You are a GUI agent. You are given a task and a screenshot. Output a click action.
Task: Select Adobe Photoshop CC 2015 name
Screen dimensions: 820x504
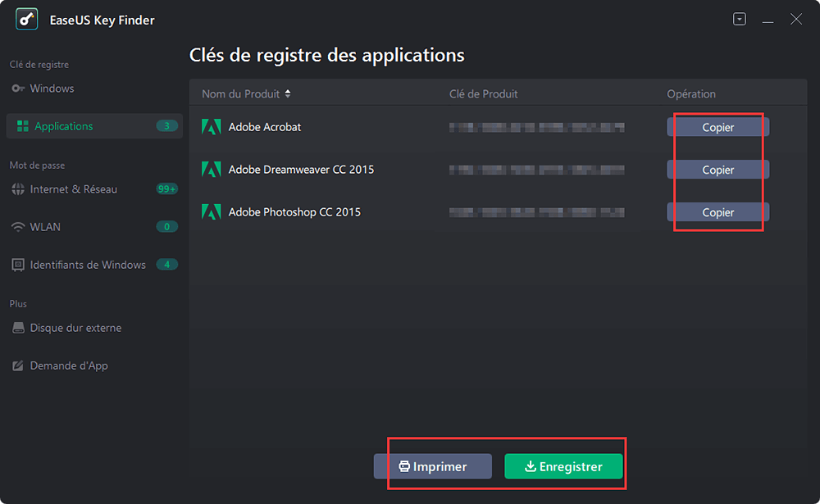[294, 211]
